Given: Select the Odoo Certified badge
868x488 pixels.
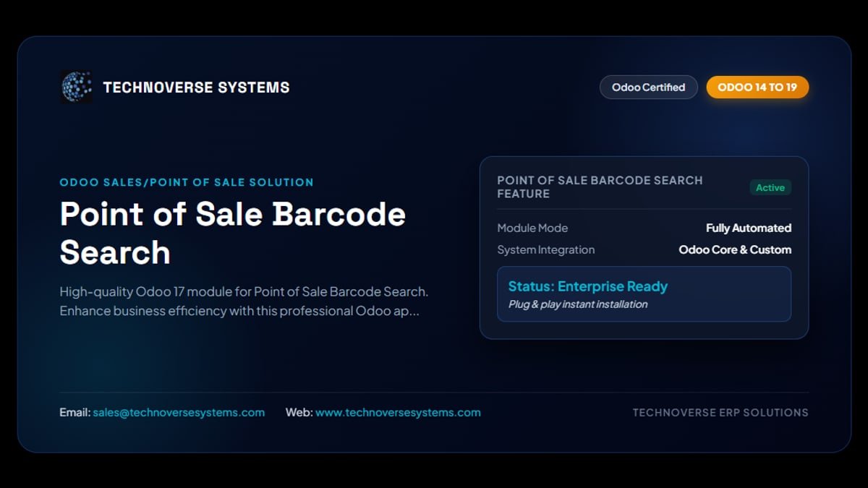Looking at the screenshot, I should 649,87.
